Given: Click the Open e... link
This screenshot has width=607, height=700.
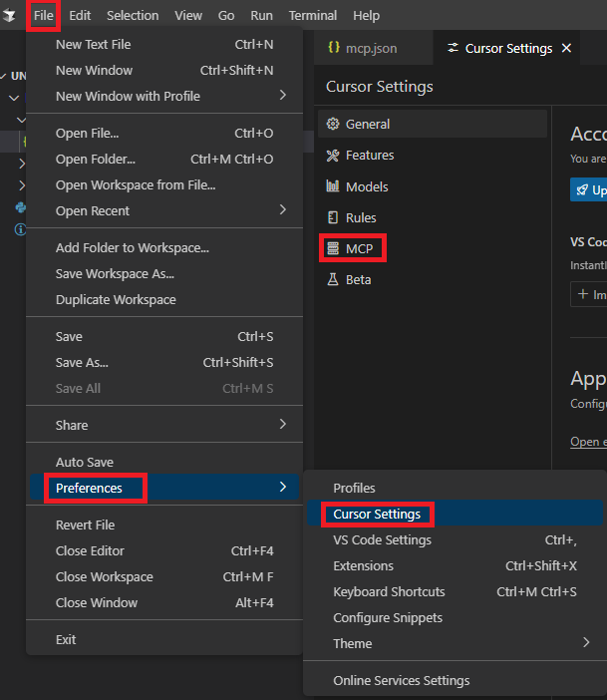Looking at the screenshot, I should pyautogui.click(x=588, y=442).
